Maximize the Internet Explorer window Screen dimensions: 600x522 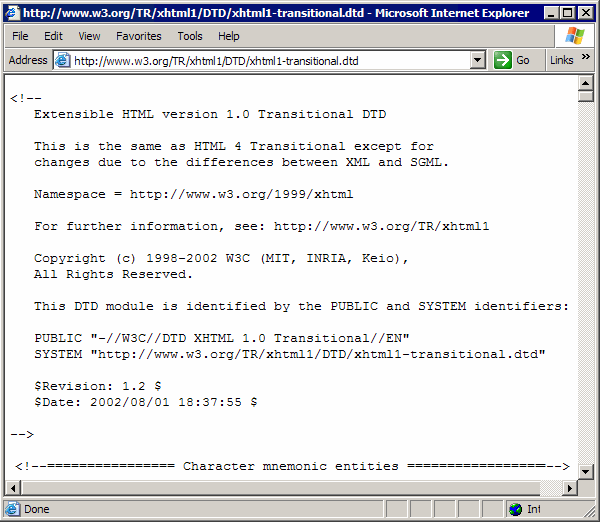pyautogui.click(x=568, y=13)
